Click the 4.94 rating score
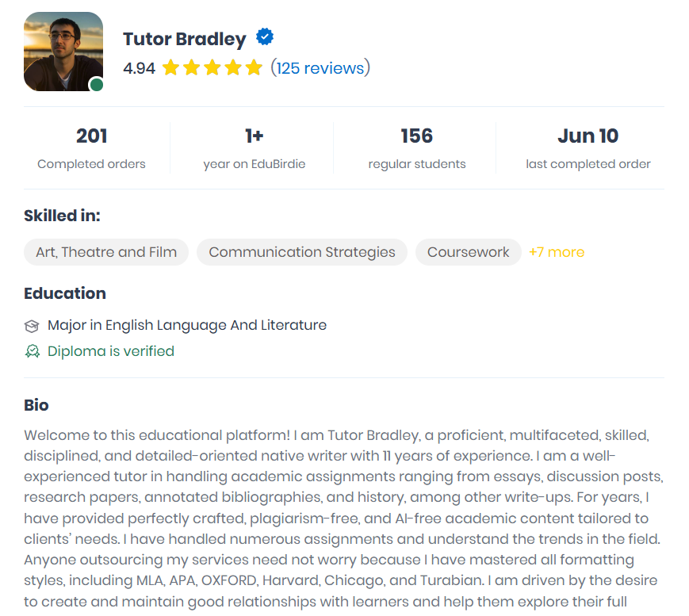The image size is (689, 616). point(140,68)
